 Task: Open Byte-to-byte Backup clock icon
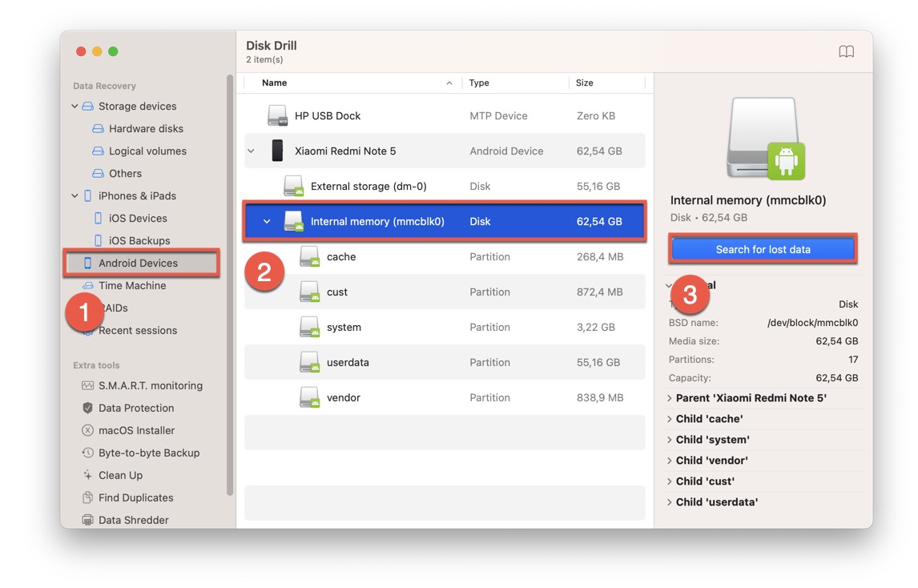pos(87,453)
